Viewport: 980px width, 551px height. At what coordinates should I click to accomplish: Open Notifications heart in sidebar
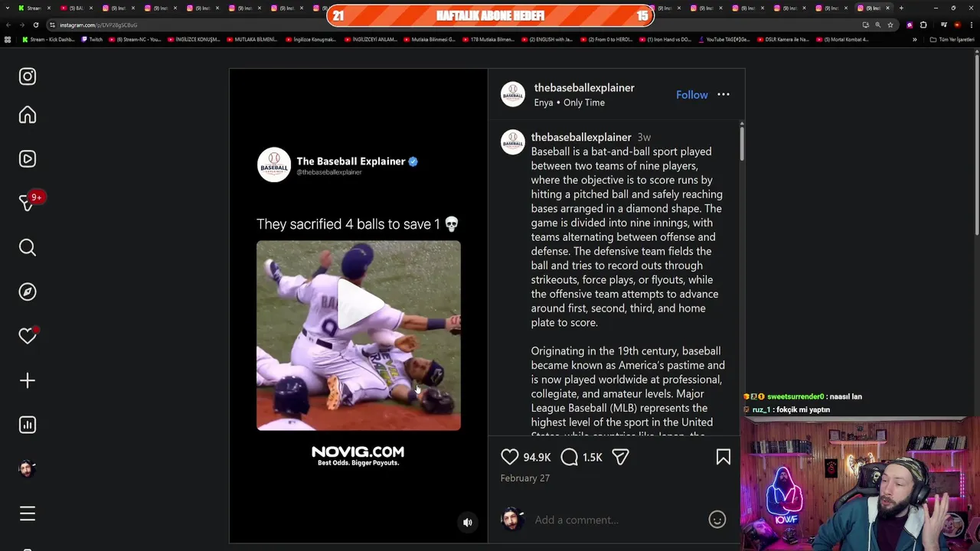[28, 336]
